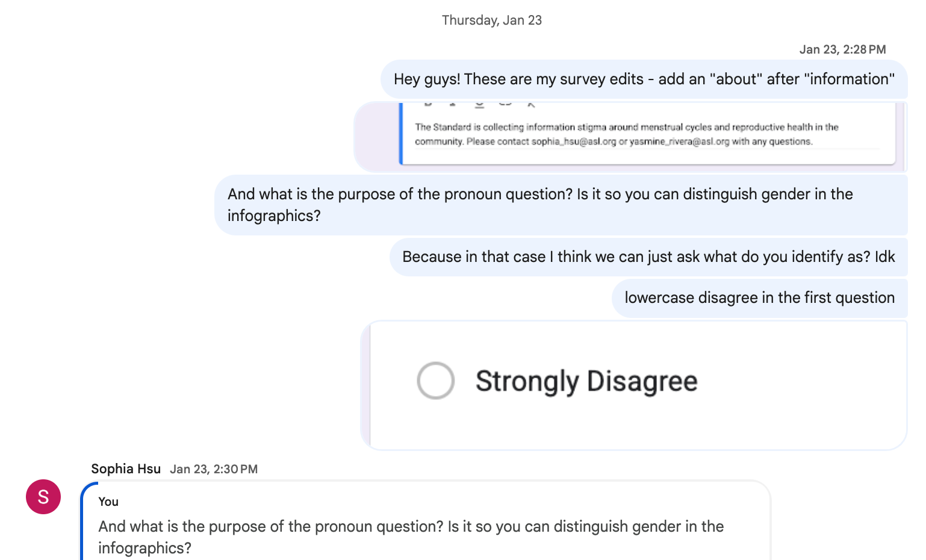Click "The Standard is collecting information" text
The width and height of the screenshot is (926, 560).
pyautogui.click(x=494, y=127)
